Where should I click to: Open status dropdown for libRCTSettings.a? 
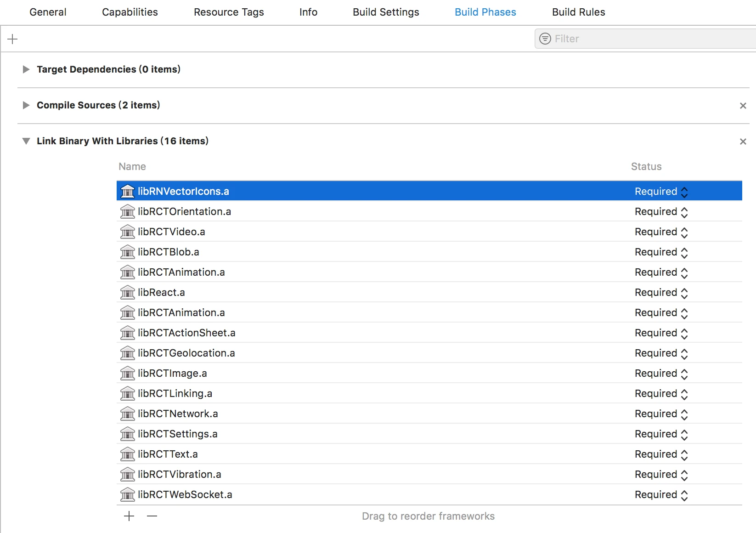(661, 434)
